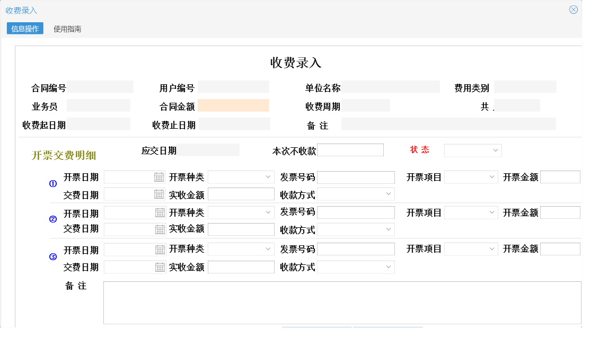Open the calendar picker for row ① 交费日期

(161, 194)
